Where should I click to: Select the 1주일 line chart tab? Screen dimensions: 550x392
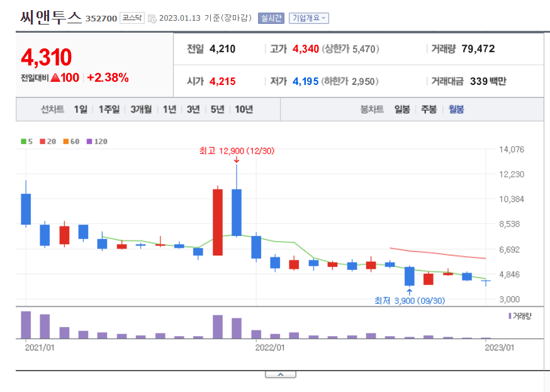[x=109, y=109]
